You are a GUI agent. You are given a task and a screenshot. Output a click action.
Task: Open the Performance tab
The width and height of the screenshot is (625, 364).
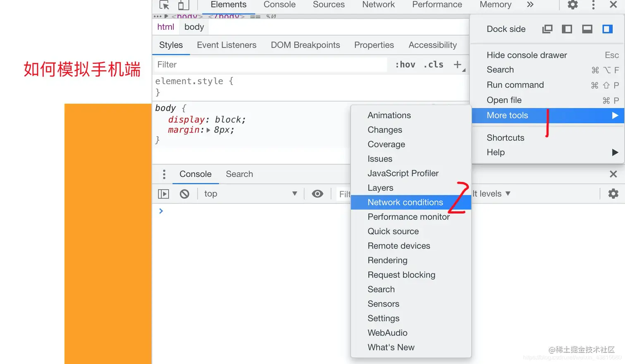(x=437, y=5)
